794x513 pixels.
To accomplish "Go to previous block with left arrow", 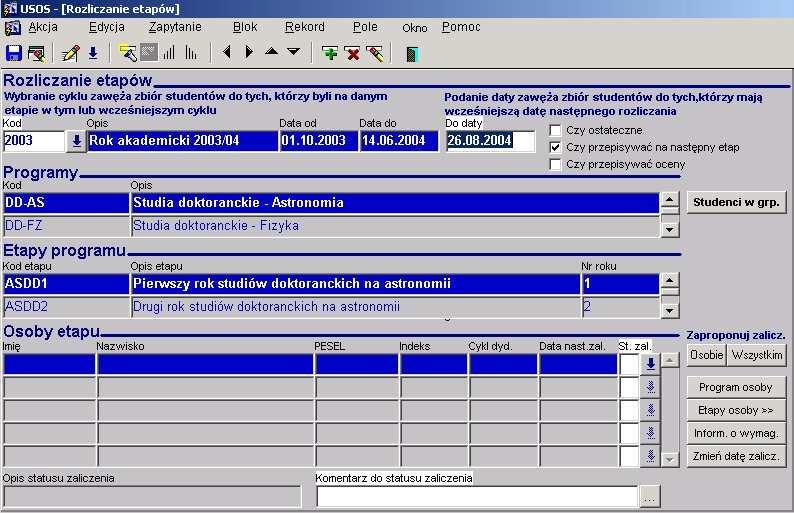I will pyautogui.click(x=227, y=52).
